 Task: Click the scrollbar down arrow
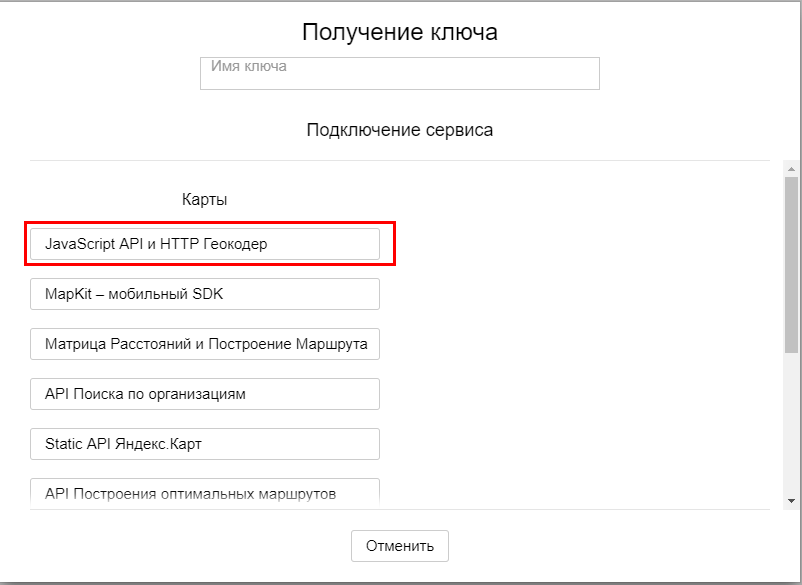[x=791, y=501]
